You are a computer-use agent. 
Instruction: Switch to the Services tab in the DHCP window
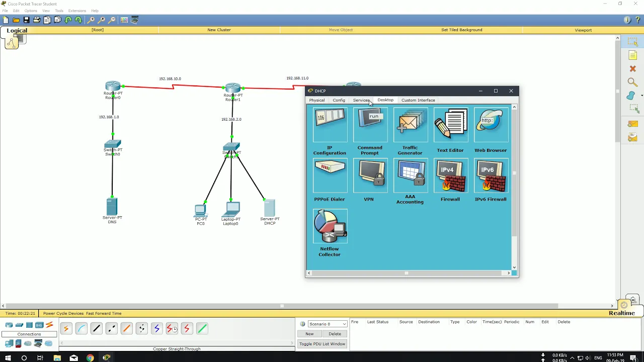point(361,100)
